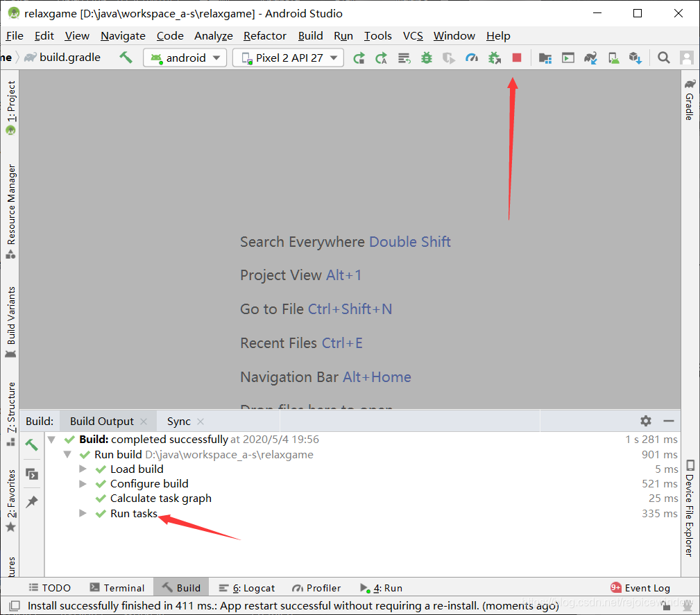The image size is (700, 615).
Task: Open the 7: Structure side panel
Action: 10,414
